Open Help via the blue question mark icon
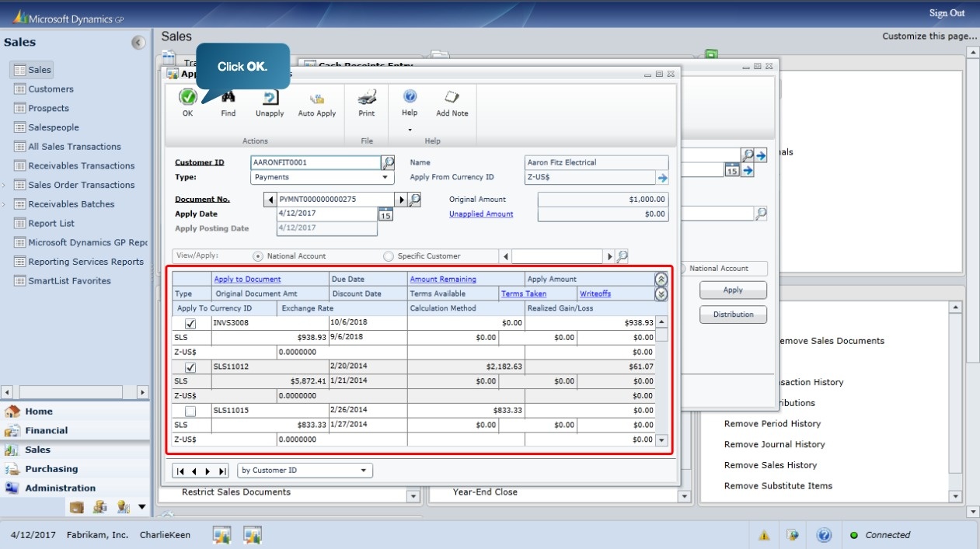Viewport: 980px width, 549px height. click(x=409, y=96)
